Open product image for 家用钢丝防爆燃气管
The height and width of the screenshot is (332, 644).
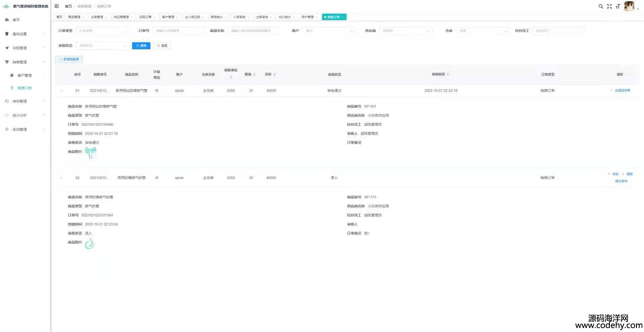click(x=91, y=153)
